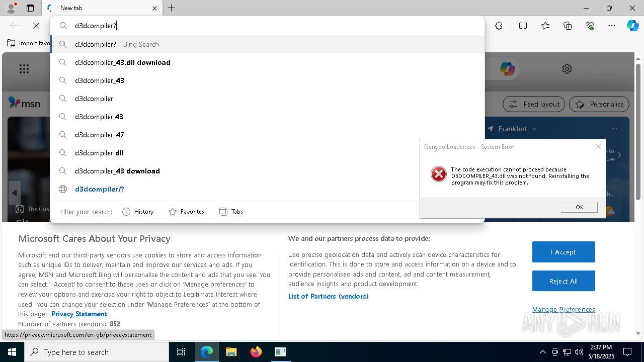This screenshot has width=644, height=362.
Task: Open Privacy Statement link
Action: coord(79,314)
